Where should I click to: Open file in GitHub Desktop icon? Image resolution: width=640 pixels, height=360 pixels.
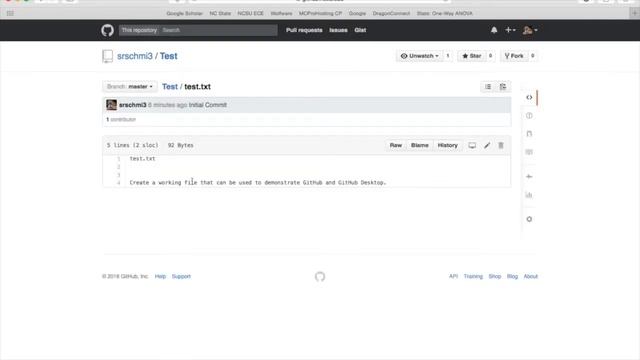472,145
